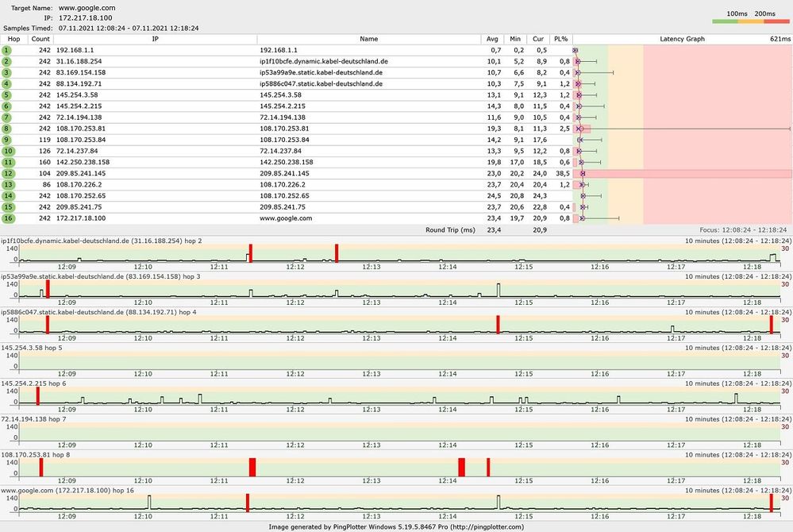Click the 24,5 average value for hop 14
The height and width of the screenshot is (532, 793).
click(494, 195)
